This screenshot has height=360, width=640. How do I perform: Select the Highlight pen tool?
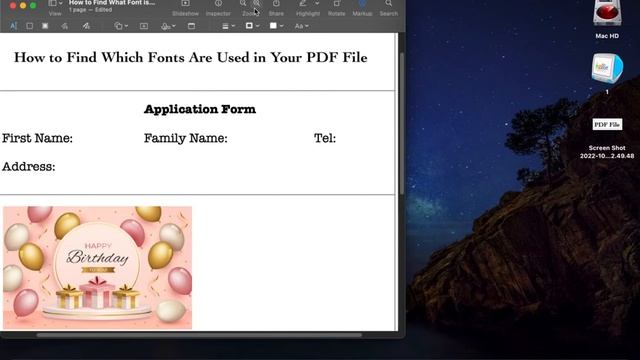(302, 4)
